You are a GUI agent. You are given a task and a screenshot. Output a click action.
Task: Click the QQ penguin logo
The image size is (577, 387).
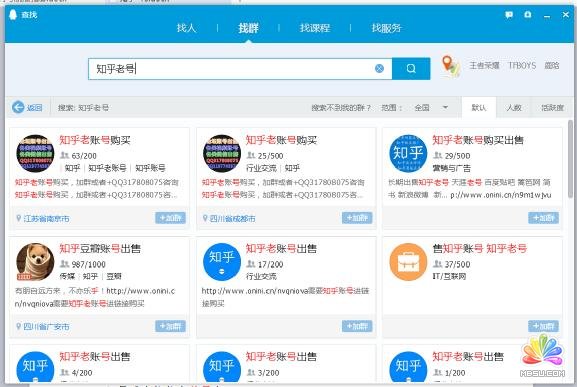[x=13, y=15]
